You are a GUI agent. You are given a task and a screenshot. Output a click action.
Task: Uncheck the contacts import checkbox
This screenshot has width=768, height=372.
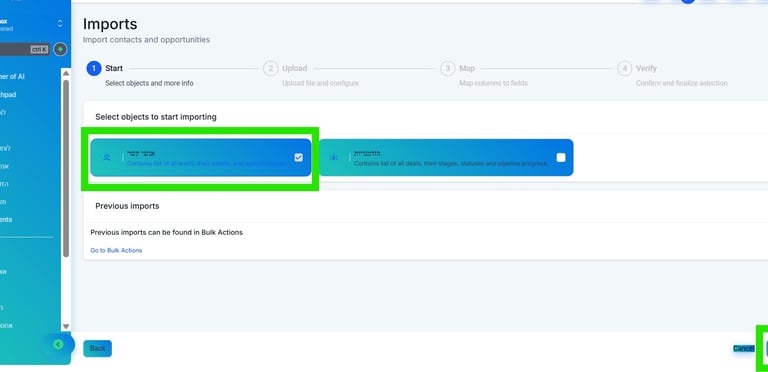point(299,158)
